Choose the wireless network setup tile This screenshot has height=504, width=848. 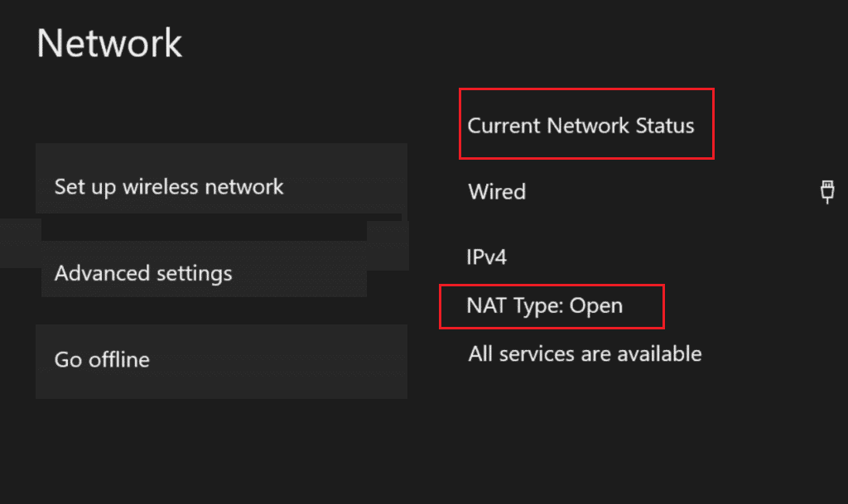click(221, 179)
